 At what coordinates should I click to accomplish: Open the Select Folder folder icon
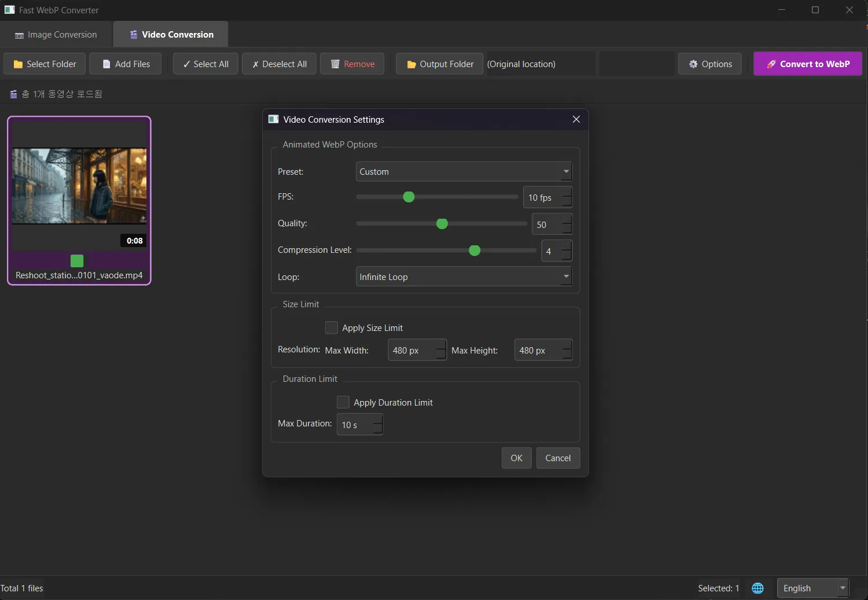[x=18, y=64]
